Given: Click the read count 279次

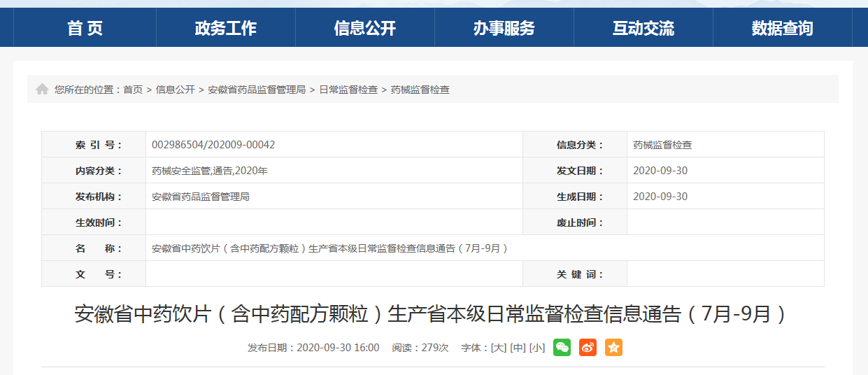Looking at the screenshot, I should click(435, 348).
